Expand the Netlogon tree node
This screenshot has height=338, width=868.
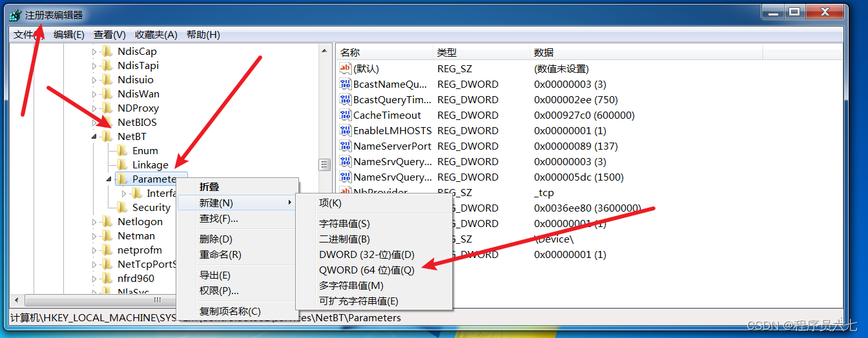94,222
